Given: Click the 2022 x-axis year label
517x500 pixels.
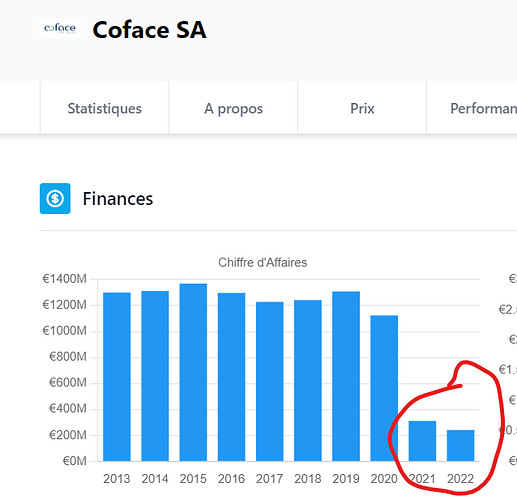Looking at the screenshot, I should (x=460, y=479).
